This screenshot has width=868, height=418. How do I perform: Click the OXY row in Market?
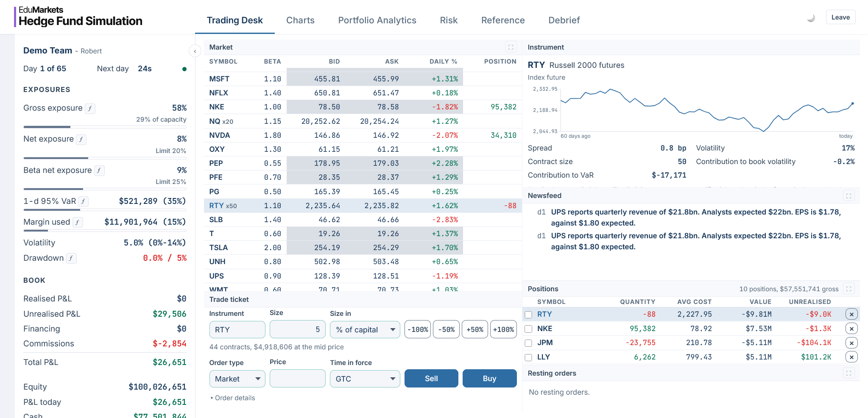point(363,149)
